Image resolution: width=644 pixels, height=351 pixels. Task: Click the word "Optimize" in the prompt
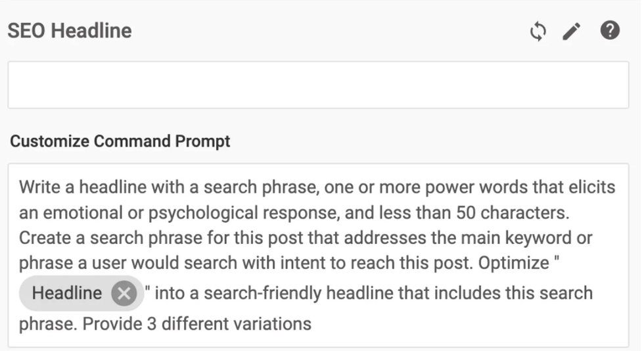tap(513, 262)
